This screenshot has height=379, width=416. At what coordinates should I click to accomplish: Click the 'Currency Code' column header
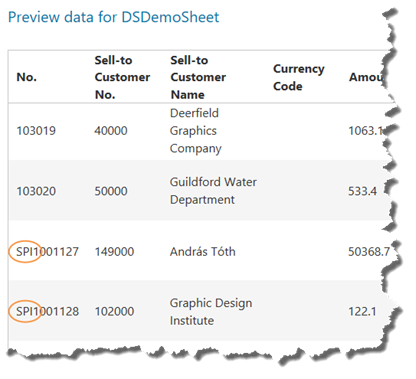299,77
